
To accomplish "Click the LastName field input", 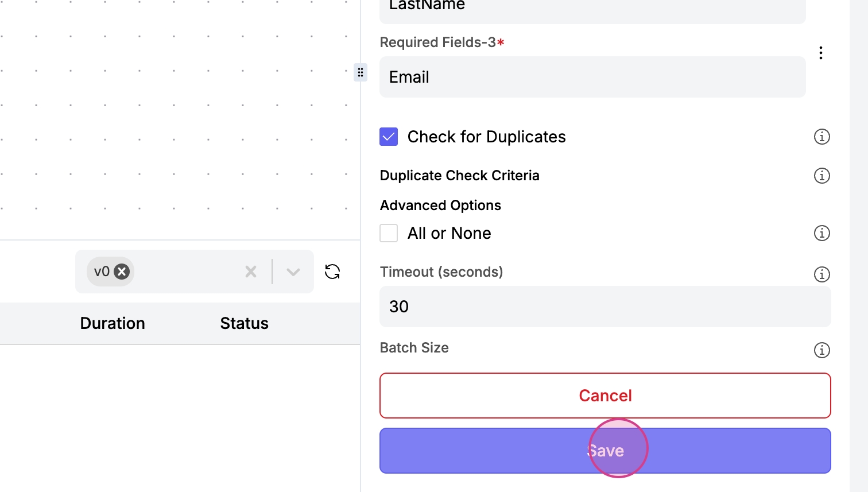I will point(592,8).
